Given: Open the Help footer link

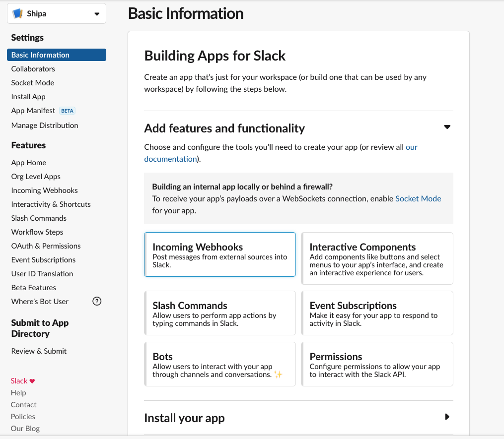Looking at the screenshot, I should coord(18,393).
